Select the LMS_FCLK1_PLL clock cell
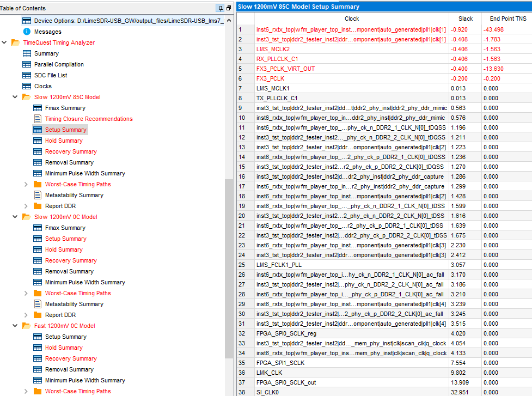This screenshot has height=396, width=532. 352,265
